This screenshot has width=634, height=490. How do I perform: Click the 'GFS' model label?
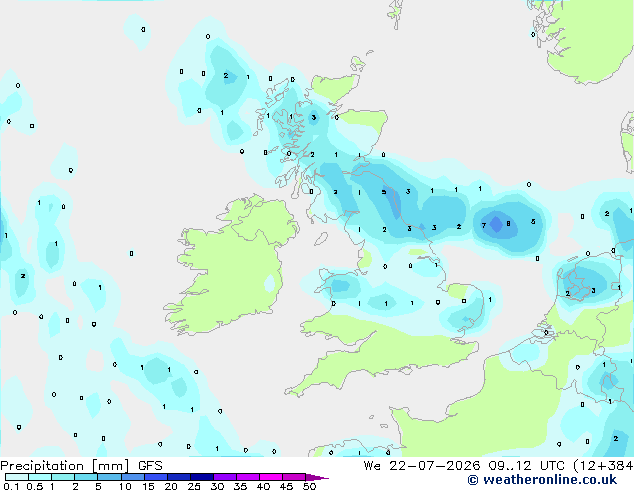pos(150,466)
